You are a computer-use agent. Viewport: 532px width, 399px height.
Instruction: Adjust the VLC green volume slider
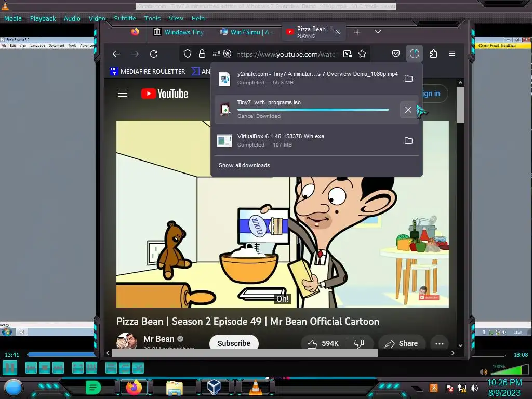coord(509,369)
